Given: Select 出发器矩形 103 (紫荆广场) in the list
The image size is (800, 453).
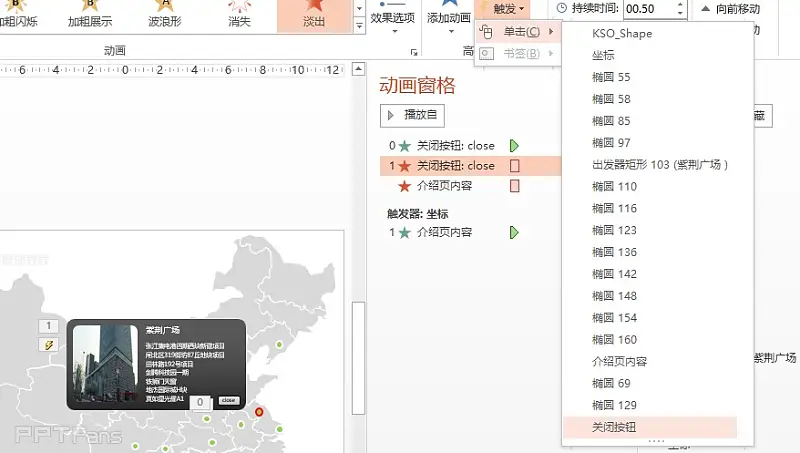Looking at the screenshot, I should [x=660, y=164].
